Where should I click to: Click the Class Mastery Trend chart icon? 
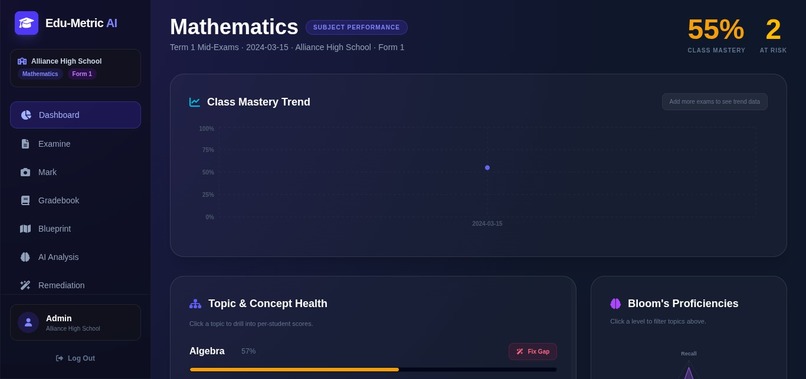coord(194,102)
